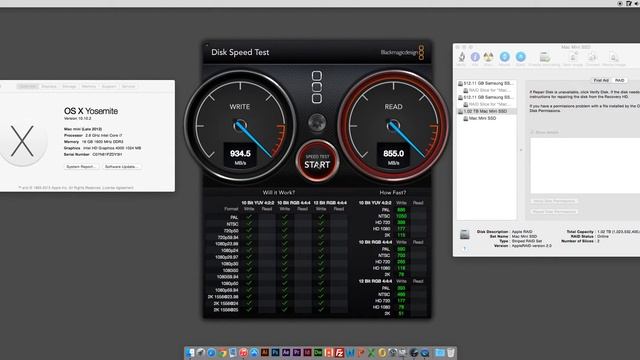This screenshot has width=640, height=360.
Task: Open the Trash in the Dock
Action: tap(450, 353)
